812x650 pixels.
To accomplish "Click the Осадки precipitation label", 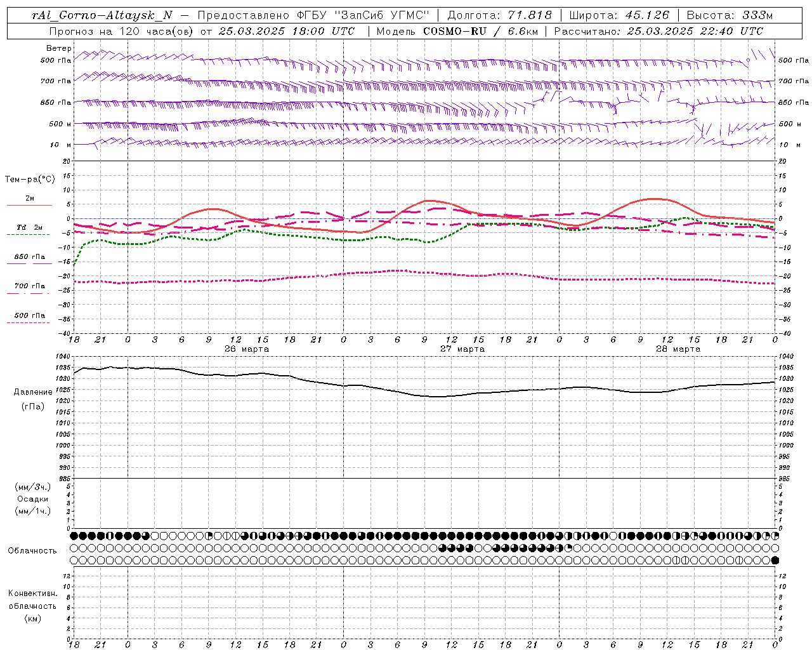I will (x=32, y=499).
